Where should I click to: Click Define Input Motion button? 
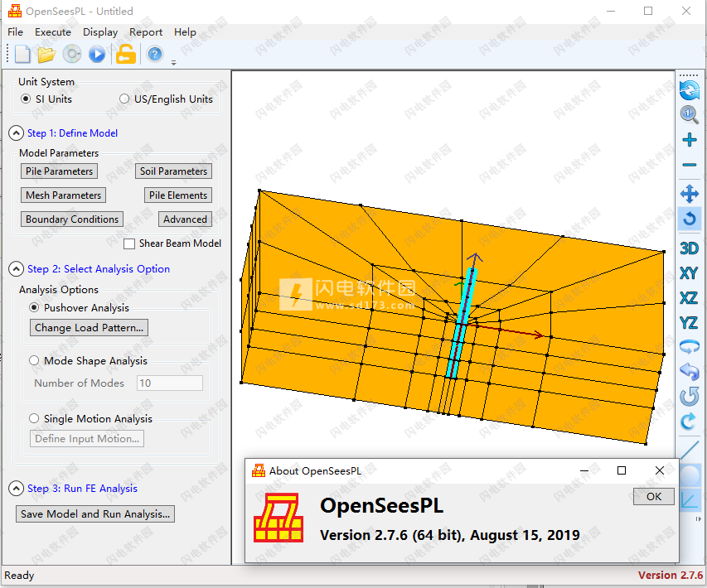point(87,438)
